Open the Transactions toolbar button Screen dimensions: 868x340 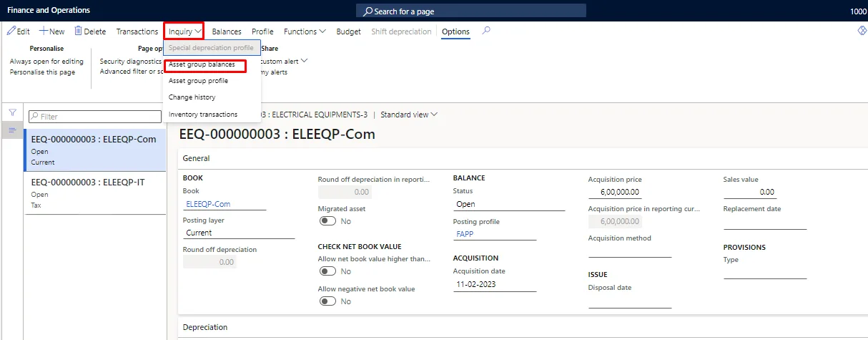tap(137, 31)
